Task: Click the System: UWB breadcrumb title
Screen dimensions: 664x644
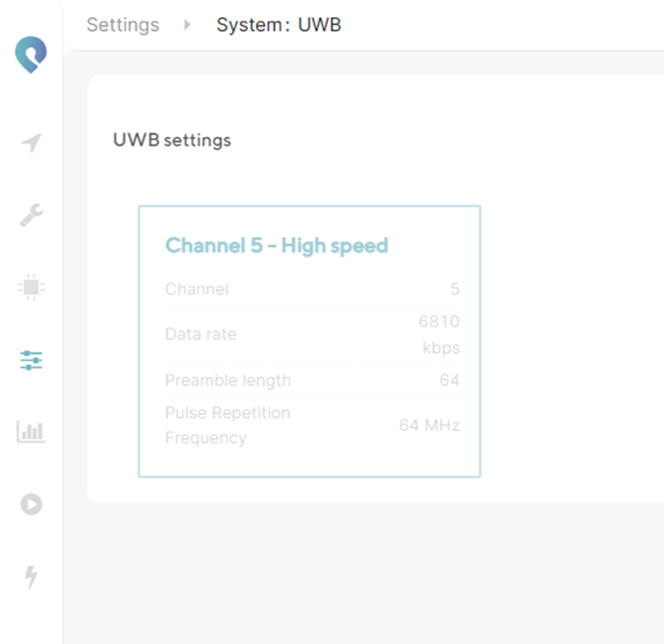Action: 279,24
